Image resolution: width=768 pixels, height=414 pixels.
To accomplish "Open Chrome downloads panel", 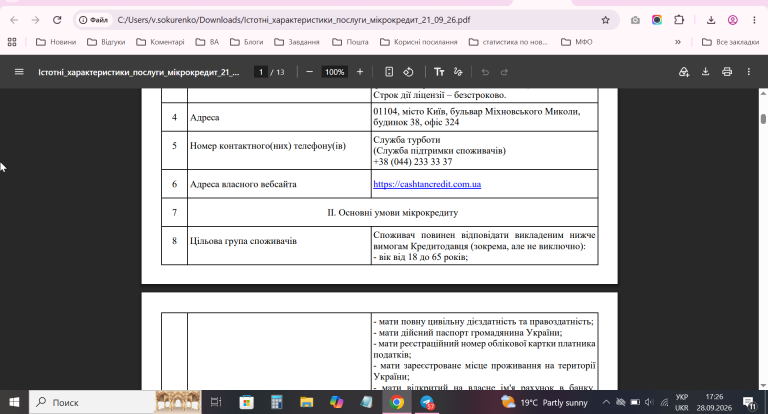I will pyautogui.click(x=711, y=20).
